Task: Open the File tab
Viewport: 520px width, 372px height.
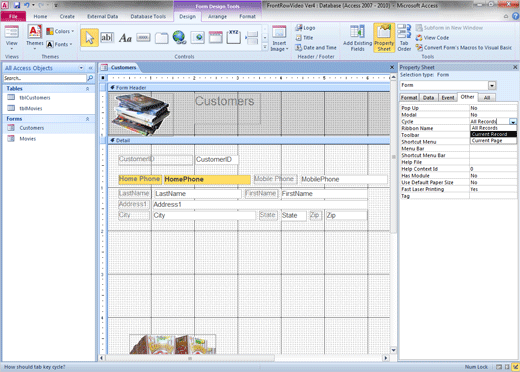Action: pos(13,16)
